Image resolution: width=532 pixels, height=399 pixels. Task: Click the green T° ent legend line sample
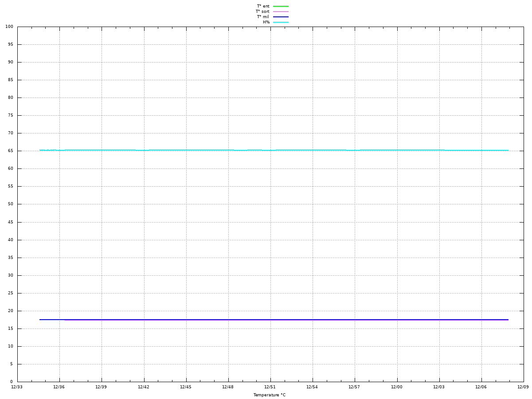tap(281, 6)
